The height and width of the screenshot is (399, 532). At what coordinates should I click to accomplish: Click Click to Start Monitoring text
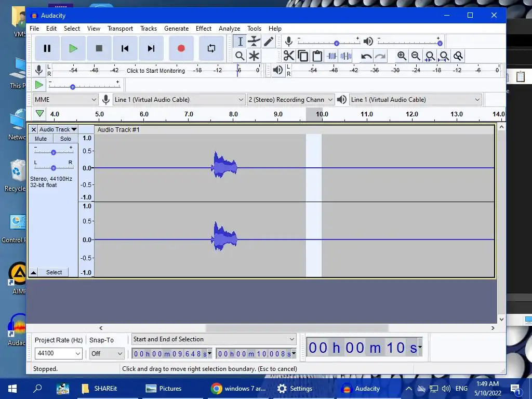(156, 71)
